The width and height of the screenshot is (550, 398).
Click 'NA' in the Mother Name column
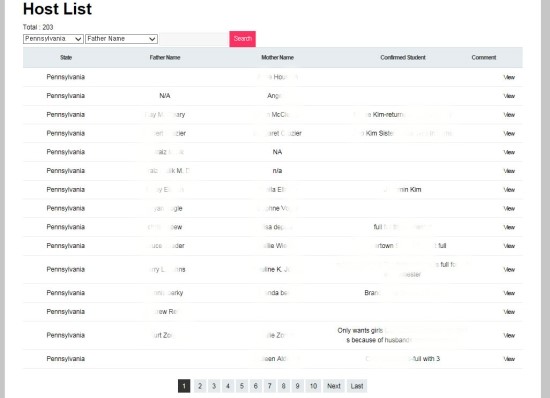pos(277,152)
